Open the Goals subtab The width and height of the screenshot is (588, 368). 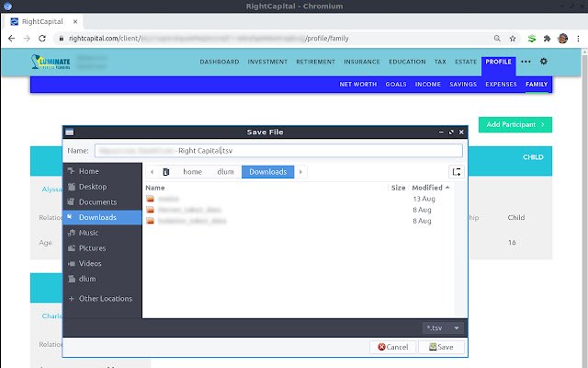[x=396, y=85]
